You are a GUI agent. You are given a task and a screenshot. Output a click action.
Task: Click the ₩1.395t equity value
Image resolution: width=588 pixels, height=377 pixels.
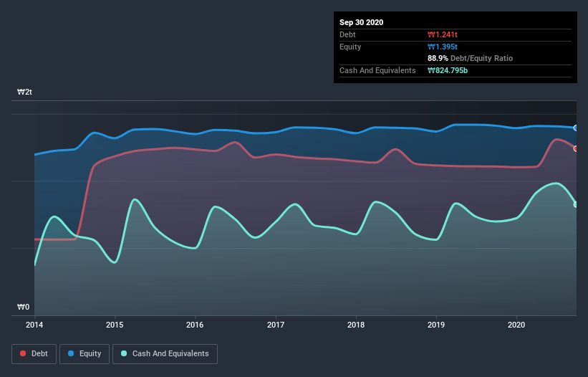pyautogui.click(x=443, y=47)
